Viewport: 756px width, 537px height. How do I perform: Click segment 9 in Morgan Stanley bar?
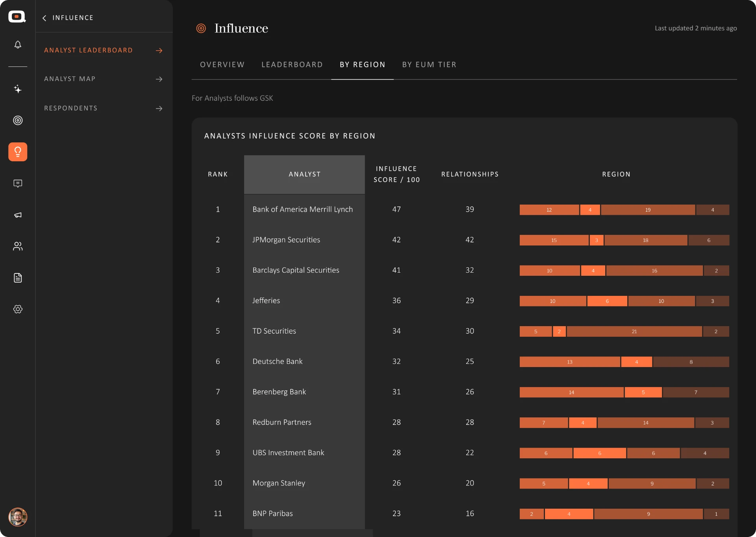[x=652, y=483]
